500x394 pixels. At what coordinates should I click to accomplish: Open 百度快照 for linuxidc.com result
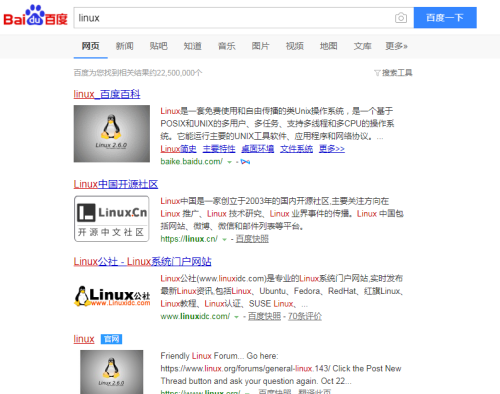[264, 316]
